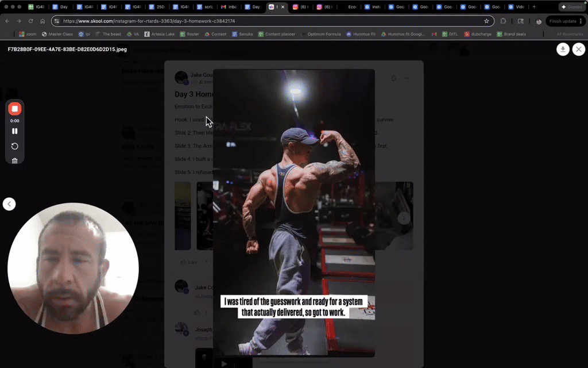Focus the skool.com URL address field
This screenshot has height=368, width=588.
point(272,21)
